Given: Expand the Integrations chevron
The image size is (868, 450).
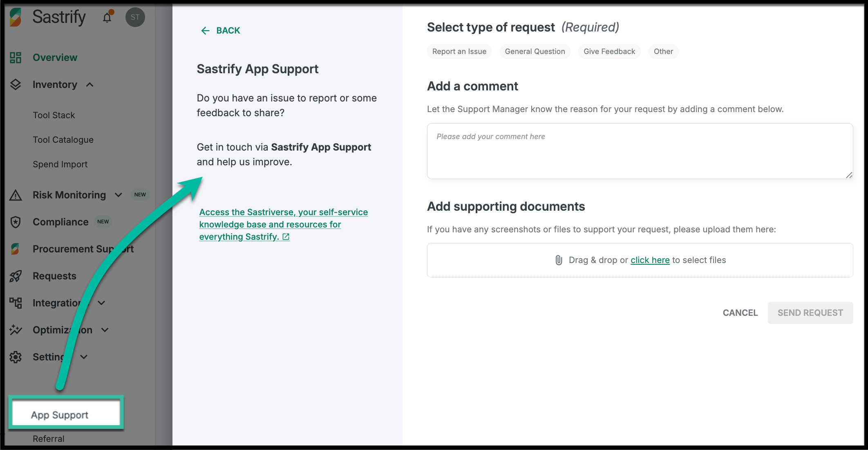Looking at the screenshot, I should pos(102,303).
